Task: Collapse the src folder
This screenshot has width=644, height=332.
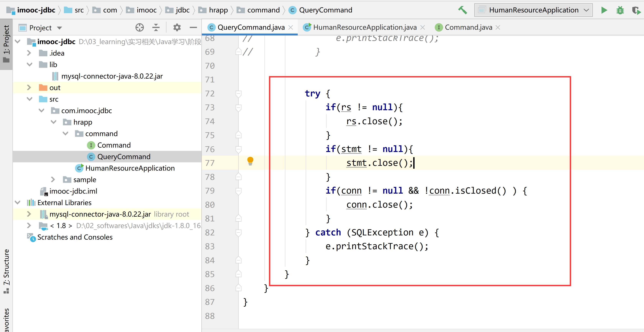Action: 30,99
